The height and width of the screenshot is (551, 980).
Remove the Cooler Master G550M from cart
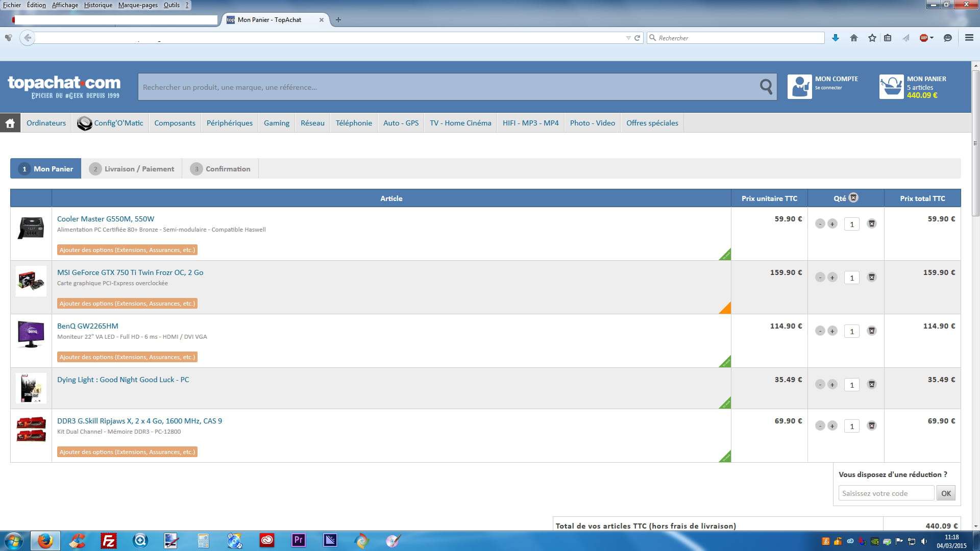(872, 224)
